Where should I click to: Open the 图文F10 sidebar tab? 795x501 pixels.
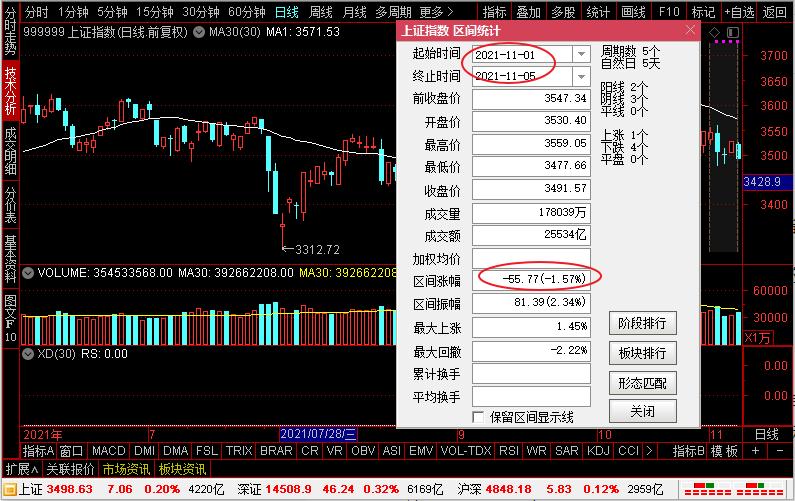pyautogui.click(x=10, y=318)
